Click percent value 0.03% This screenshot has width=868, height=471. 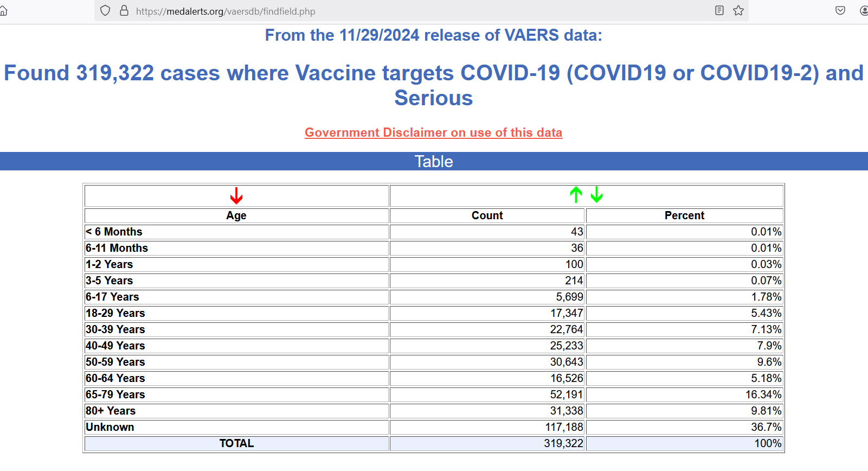pyautogui.click(x=766, y=264)
